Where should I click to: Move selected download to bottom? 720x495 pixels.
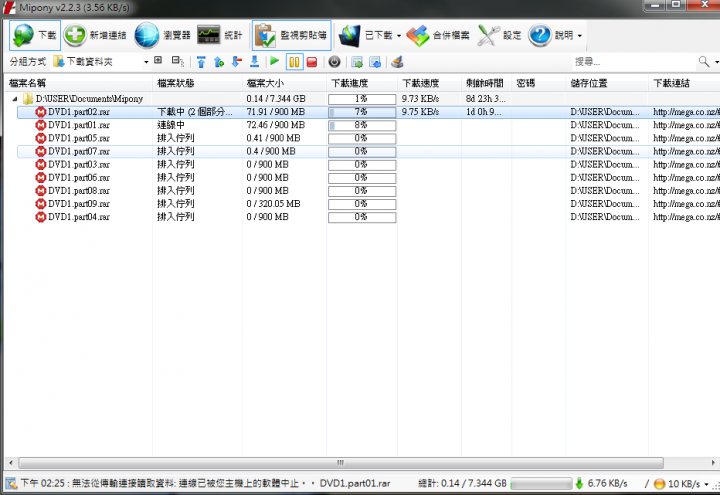coord(254,62)
